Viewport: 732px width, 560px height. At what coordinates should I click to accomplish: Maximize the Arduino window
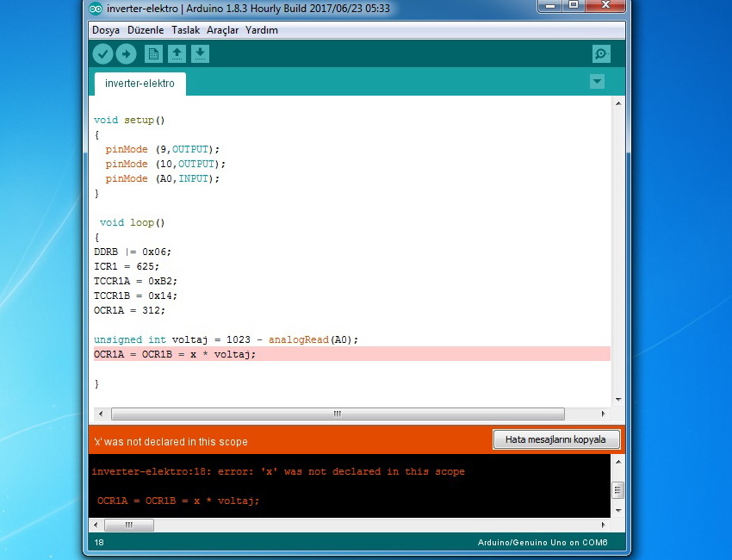point(574,6)
